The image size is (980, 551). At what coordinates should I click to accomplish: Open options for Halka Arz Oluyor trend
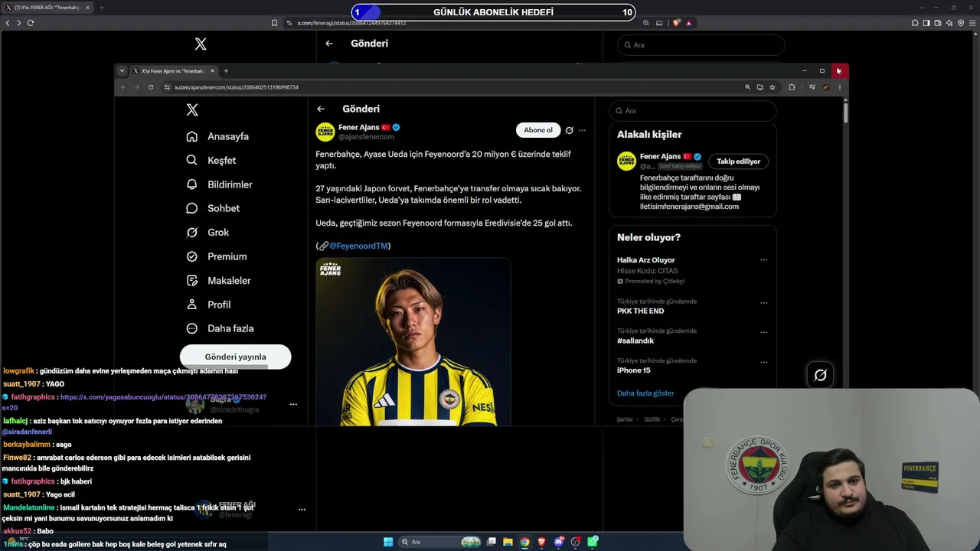[763, 260]
